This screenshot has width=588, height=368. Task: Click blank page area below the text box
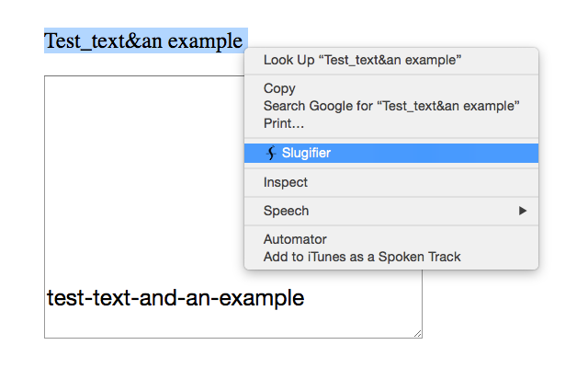[230, 354]
